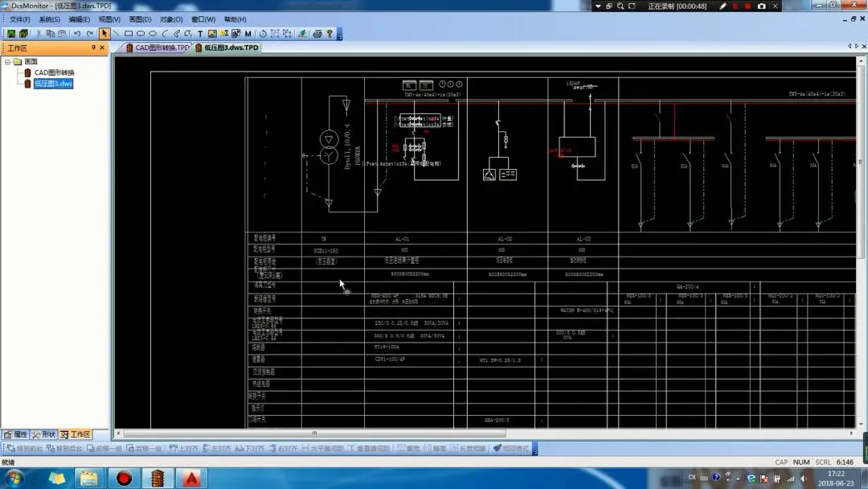Switch to the 属性 panel tab
Viewport: 868px width, 489px height.
click(x=15, y=434)
